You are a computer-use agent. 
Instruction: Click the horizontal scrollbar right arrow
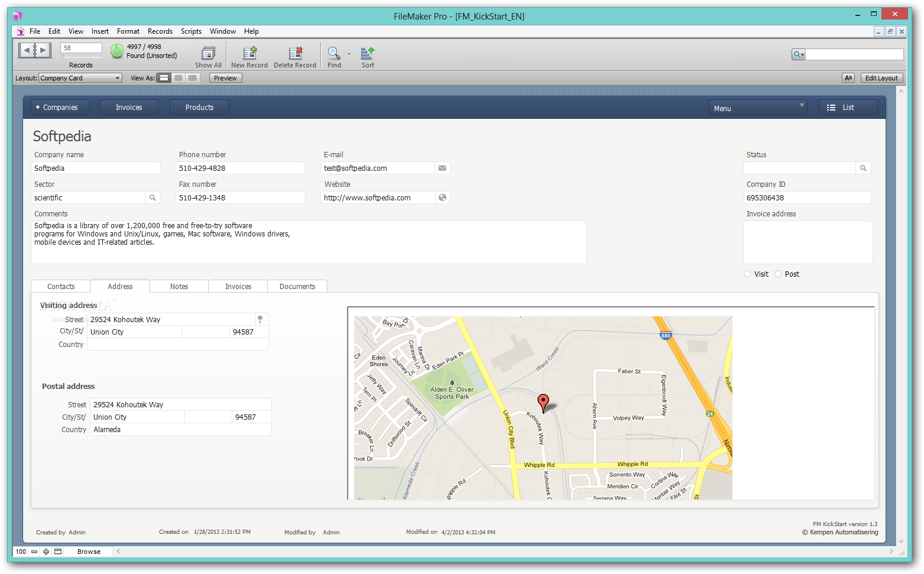[891, 552]
